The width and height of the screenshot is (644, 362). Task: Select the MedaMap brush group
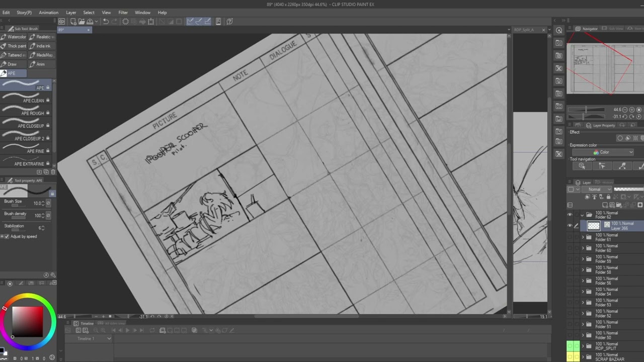point(42,55)
